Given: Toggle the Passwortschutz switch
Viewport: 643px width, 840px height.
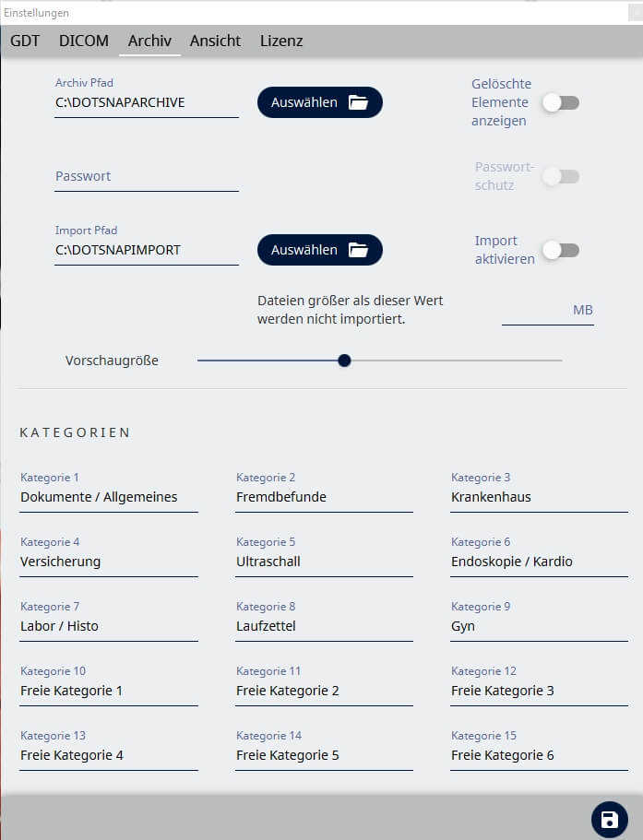Looking at the screenshot, I should pyautogui.click(x=560, y=176).
